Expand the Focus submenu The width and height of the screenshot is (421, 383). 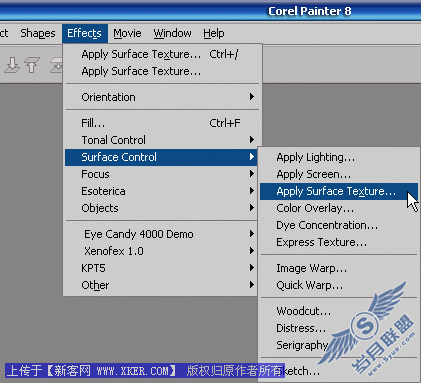[161, 174]
